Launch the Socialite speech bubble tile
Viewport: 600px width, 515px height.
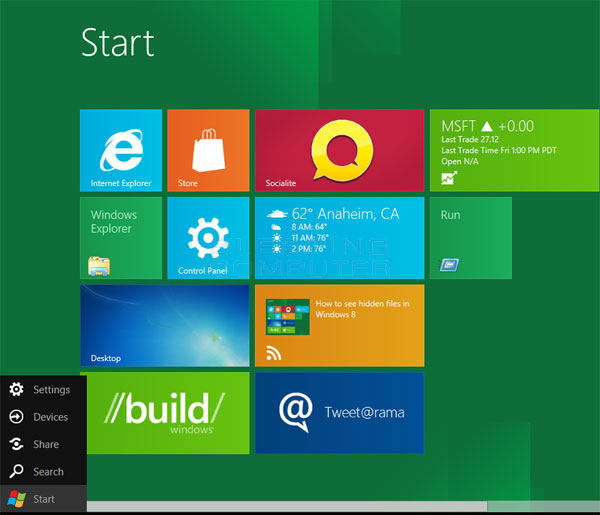339,150
